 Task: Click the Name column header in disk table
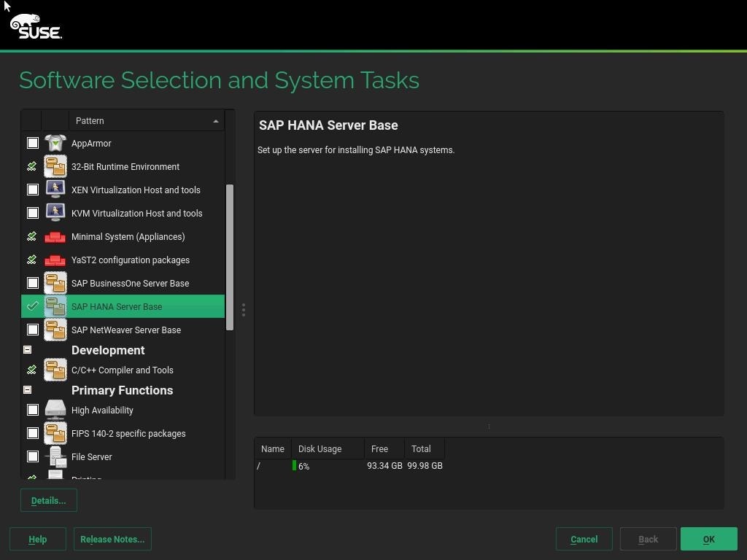tap(273, 448)
